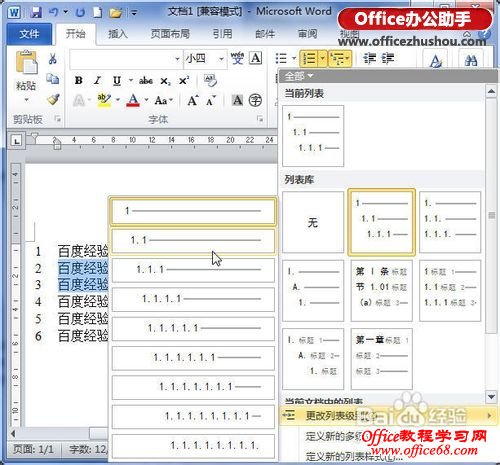Viewport: 500px width, 465px height.
Task: Open font size dropdown showing 小四
Action: [221, 59]
